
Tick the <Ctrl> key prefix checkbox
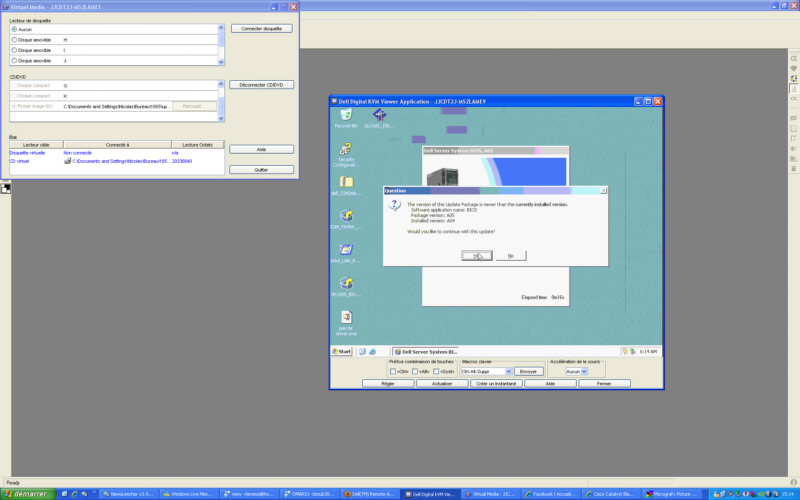(393, 371)
